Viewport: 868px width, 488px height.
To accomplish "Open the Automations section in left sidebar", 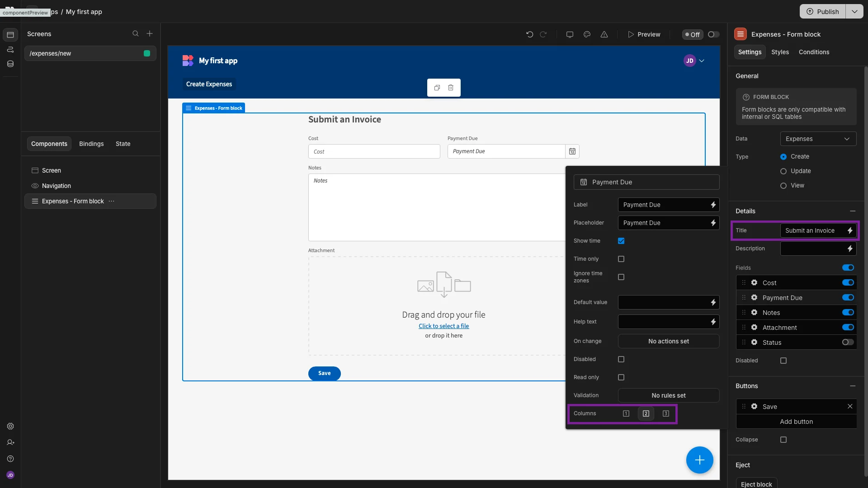I will click(x=10, y=49).
